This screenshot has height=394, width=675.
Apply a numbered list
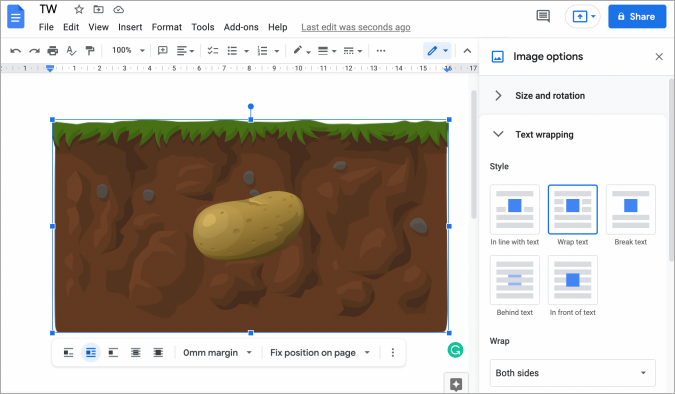click(262, 51)
